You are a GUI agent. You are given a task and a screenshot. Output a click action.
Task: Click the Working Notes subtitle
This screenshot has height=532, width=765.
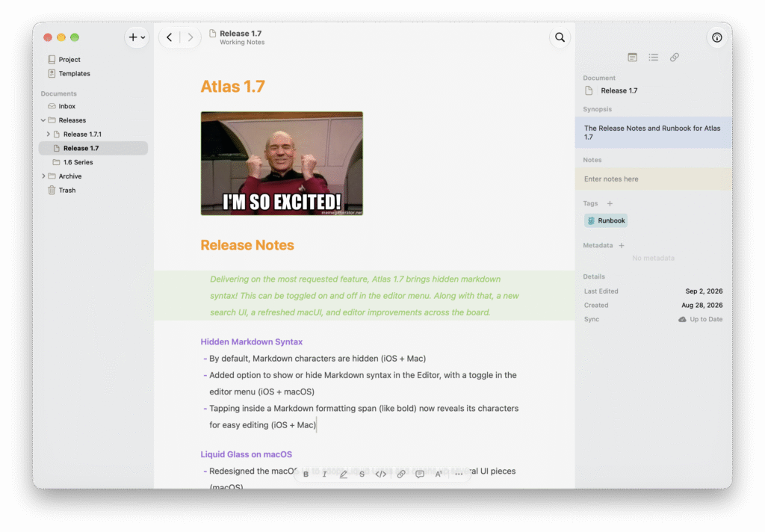click(x=242, y=43)
